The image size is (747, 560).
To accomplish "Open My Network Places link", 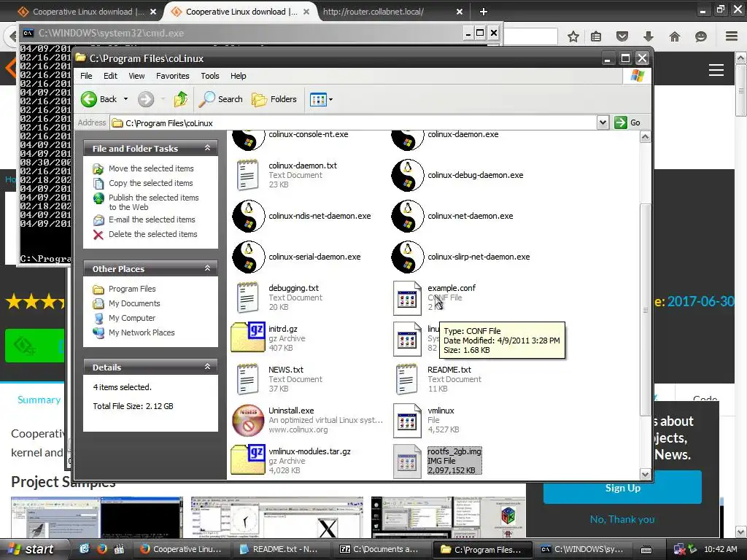I will pos(142,332).
